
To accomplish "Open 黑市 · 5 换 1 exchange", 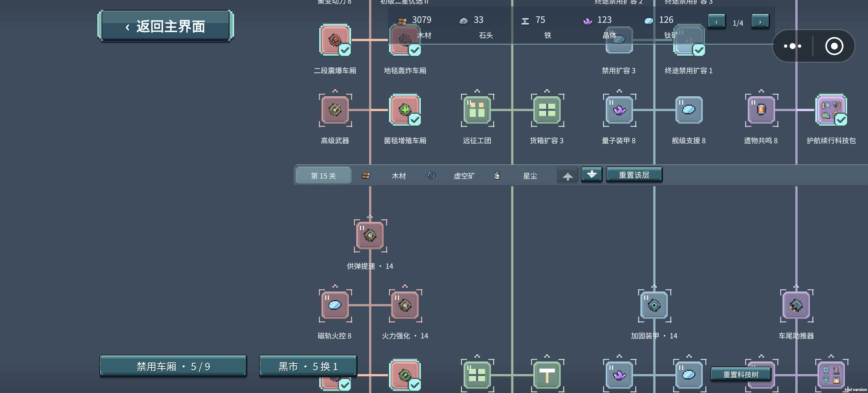I will tap(308, 366).
